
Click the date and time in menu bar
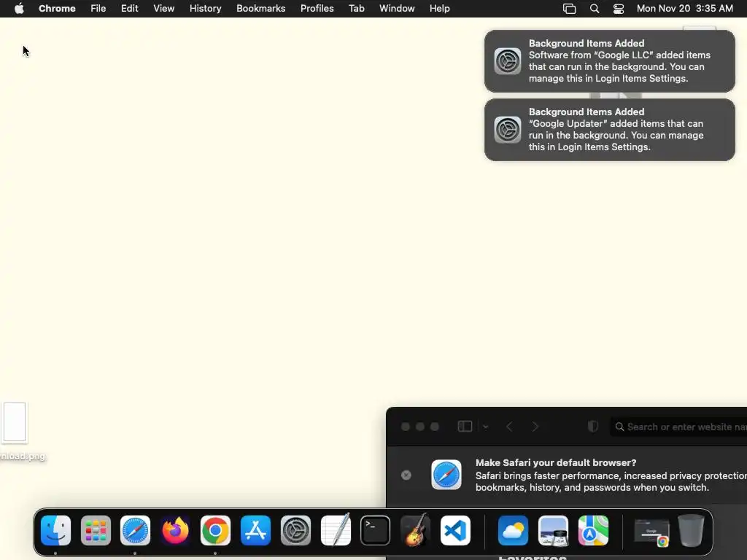click(685, 9)
